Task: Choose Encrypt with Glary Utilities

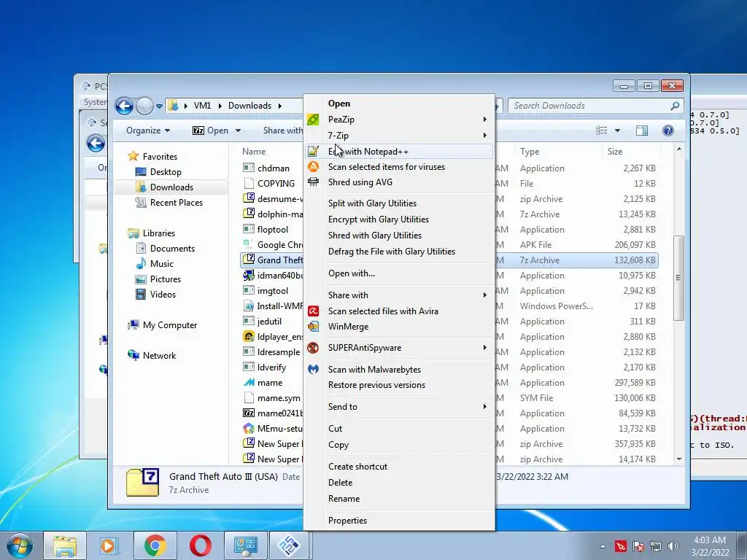Action: point(379,219)
